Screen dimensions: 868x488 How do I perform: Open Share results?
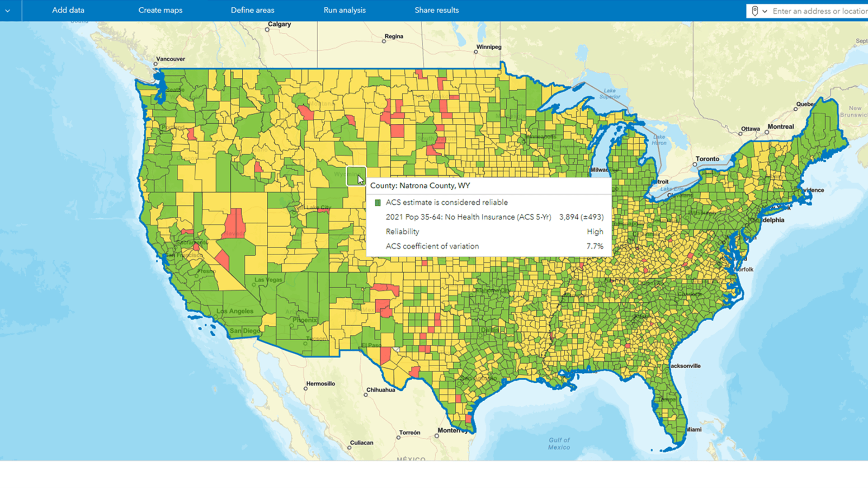436,10
